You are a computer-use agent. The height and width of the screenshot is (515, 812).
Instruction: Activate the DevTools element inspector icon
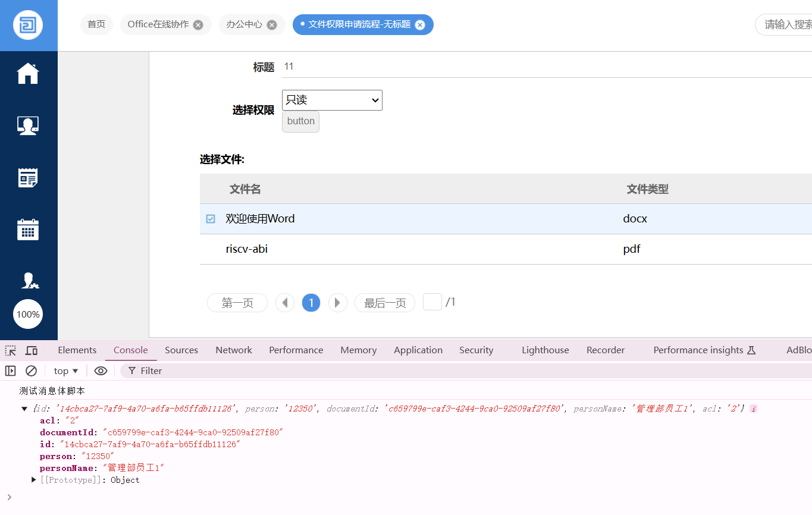pos(11,350)
